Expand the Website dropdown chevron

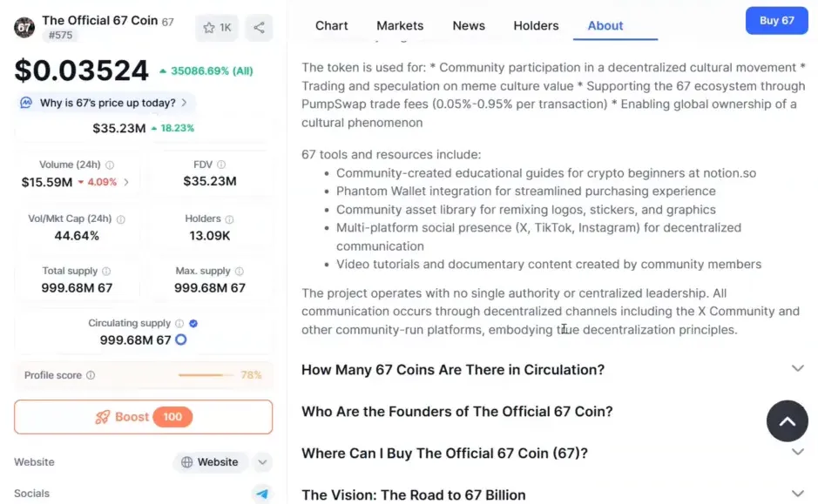tap(261, 462)
